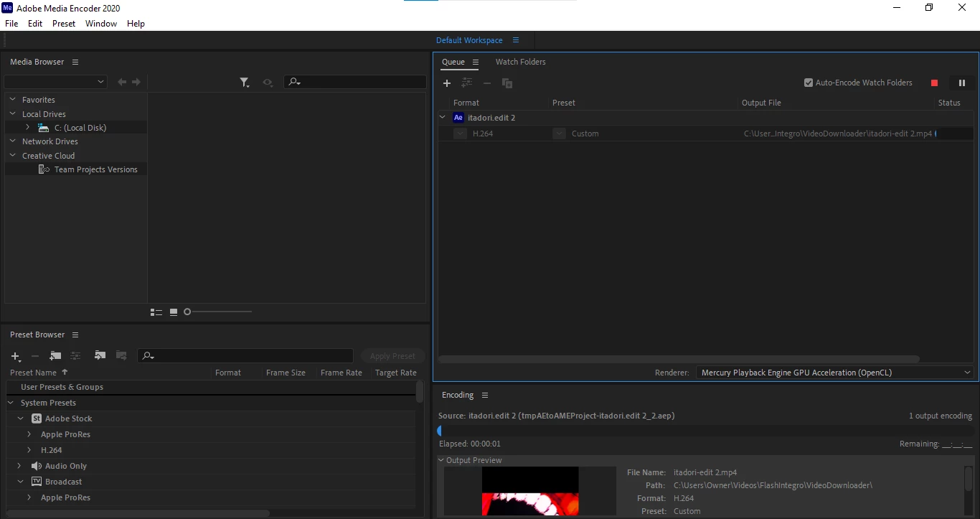Open the Help menu
Screen dimensions: 980x519
(136, 24)
